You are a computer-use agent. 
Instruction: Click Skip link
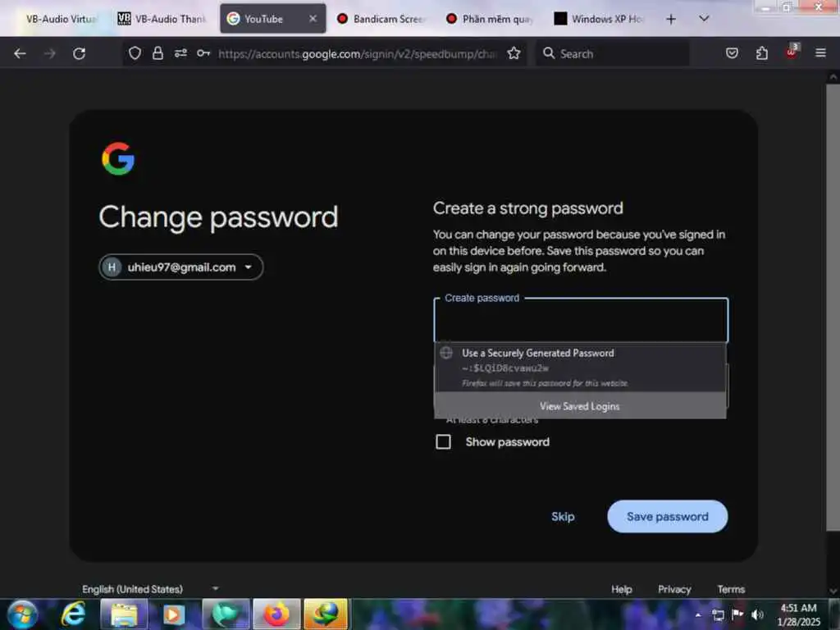pos(563,517)
